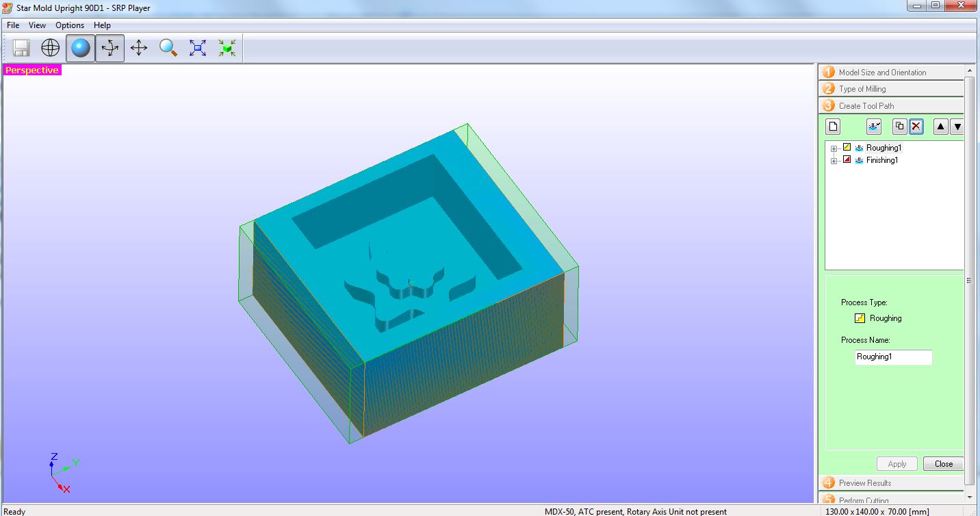Click 'Process Name:' label
This screenshot has height=516, width=980.
[x=865, y=340]
